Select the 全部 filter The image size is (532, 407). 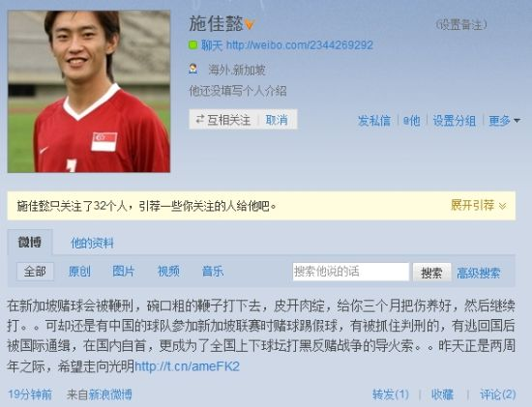click(35, 272)
